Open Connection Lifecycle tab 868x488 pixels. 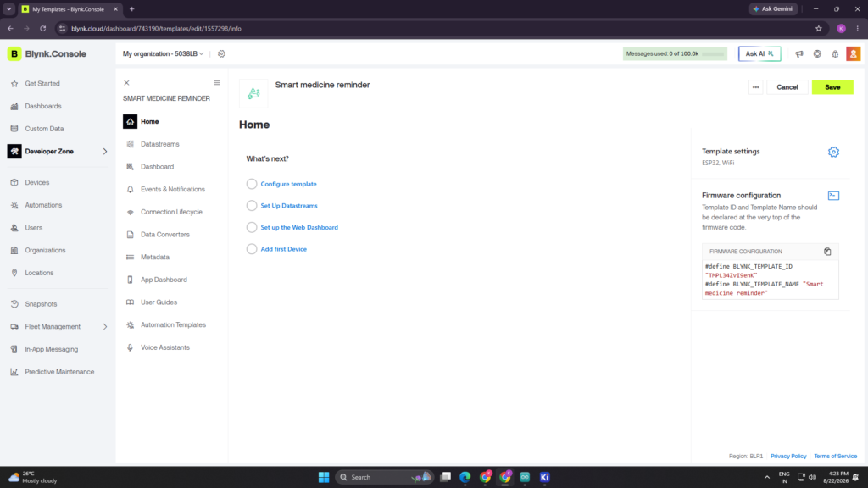pyautogui.click(x=171, y=213)
